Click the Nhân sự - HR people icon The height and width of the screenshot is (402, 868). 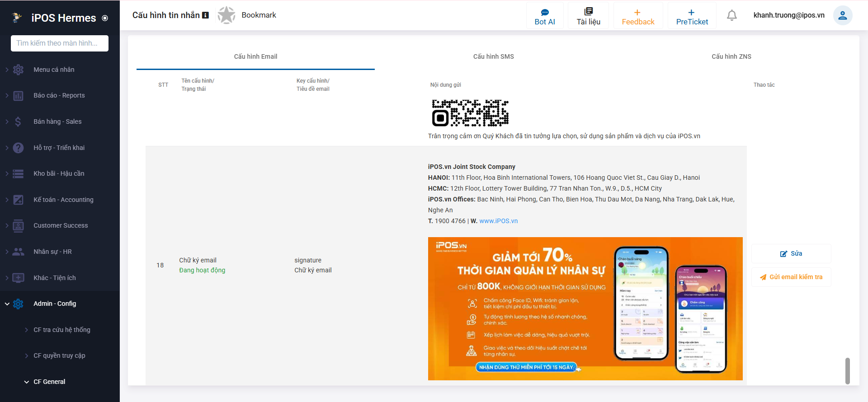18,252
